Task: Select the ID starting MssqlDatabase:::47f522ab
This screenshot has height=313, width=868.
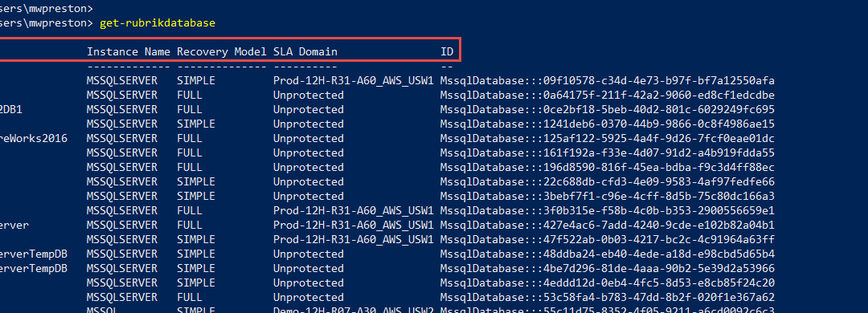Action: [x=608, y=239]
